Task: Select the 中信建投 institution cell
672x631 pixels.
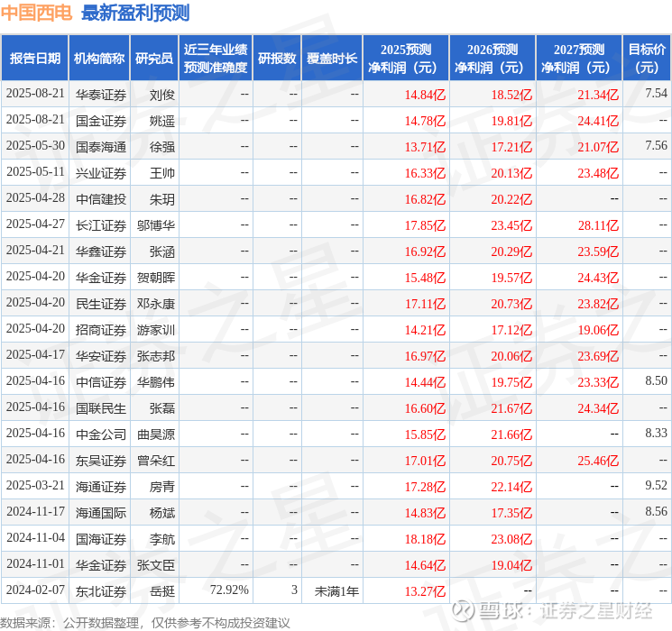Action: point(101,199)
